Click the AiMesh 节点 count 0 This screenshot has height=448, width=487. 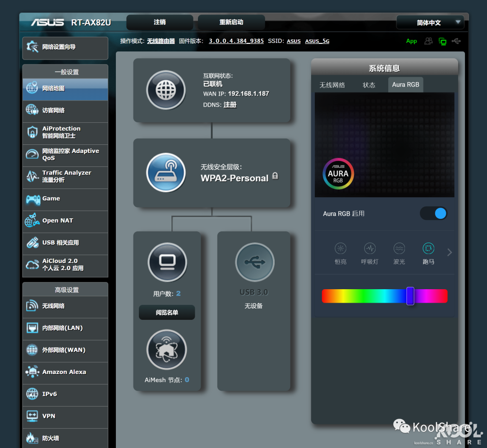pyautogui.click(x=187, y=380)
